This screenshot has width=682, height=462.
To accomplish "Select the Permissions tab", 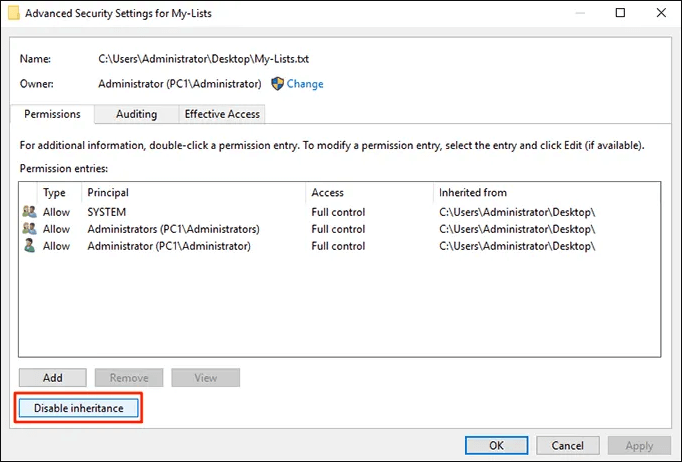I will 52,114.
